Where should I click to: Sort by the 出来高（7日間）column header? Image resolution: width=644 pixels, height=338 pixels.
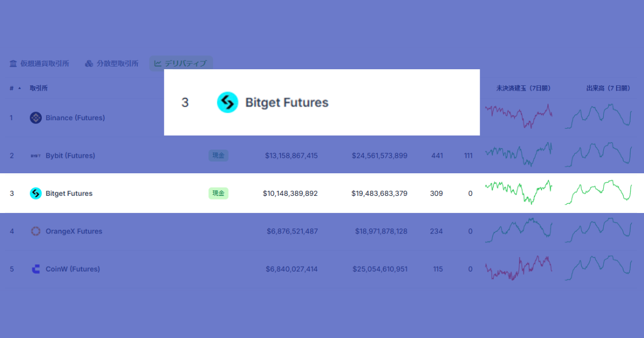(x=607, y=87)
